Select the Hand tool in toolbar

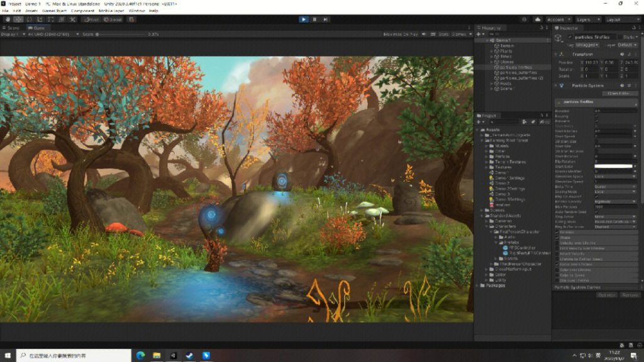coord(7,19)
